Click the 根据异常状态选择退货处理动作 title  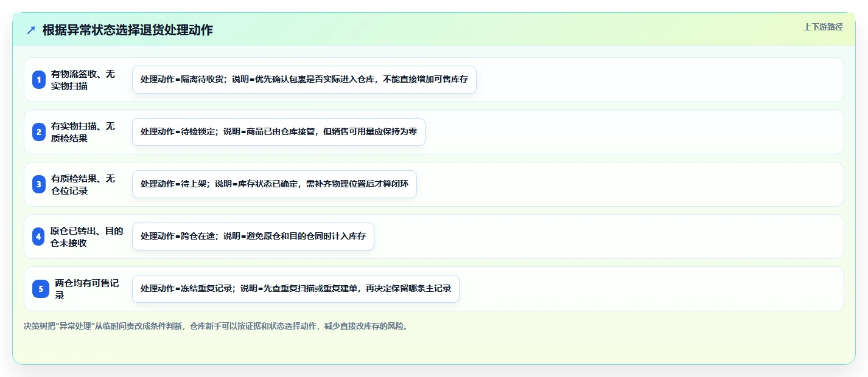128,30
